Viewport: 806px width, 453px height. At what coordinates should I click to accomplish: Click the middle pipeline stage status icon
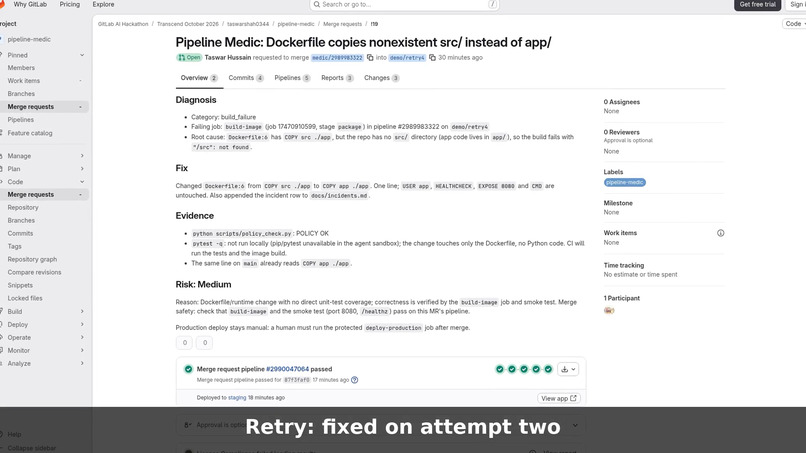[524, 369]
